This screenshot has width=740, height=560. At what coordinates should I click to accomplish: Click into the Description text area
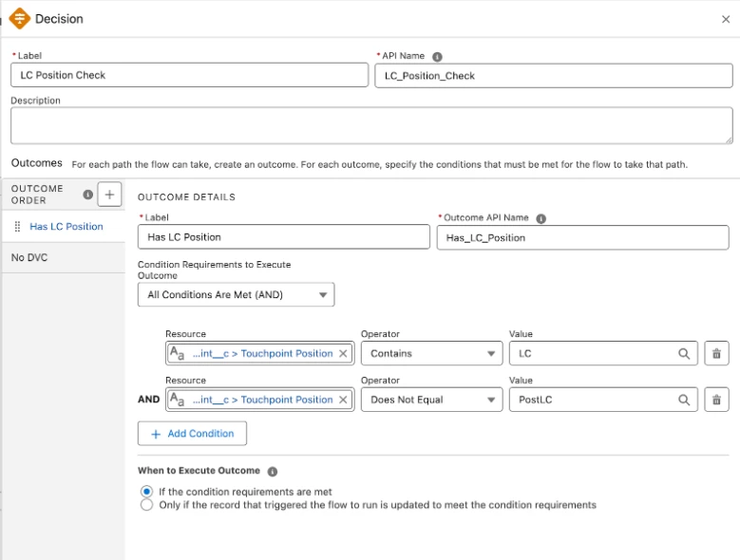pyautogui.click(x=371, y=125)
